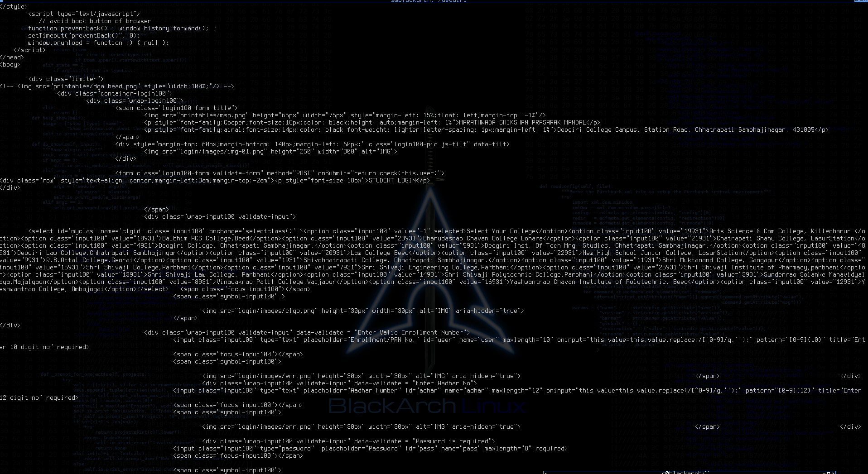This screenshot has height=474, width=868.
Task: Click the '<script type="text/javascript">' line
Action: pos(84,14)
